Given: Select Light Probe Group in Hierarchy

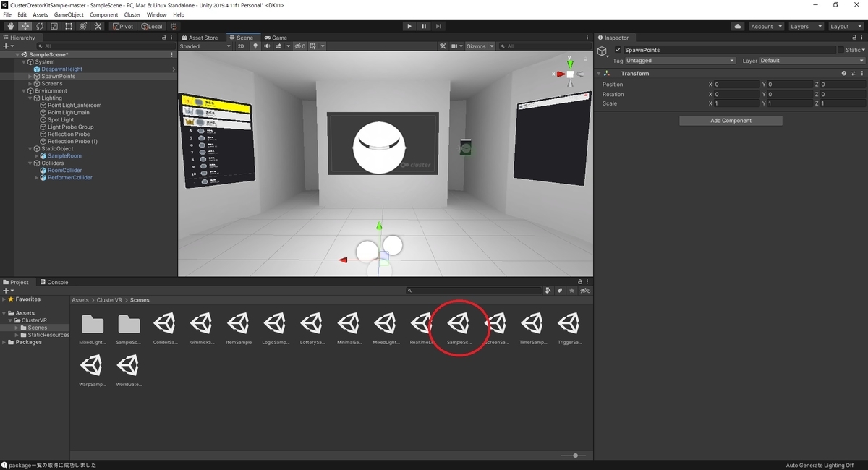Looking at the screenshot, I should point(71,127).
